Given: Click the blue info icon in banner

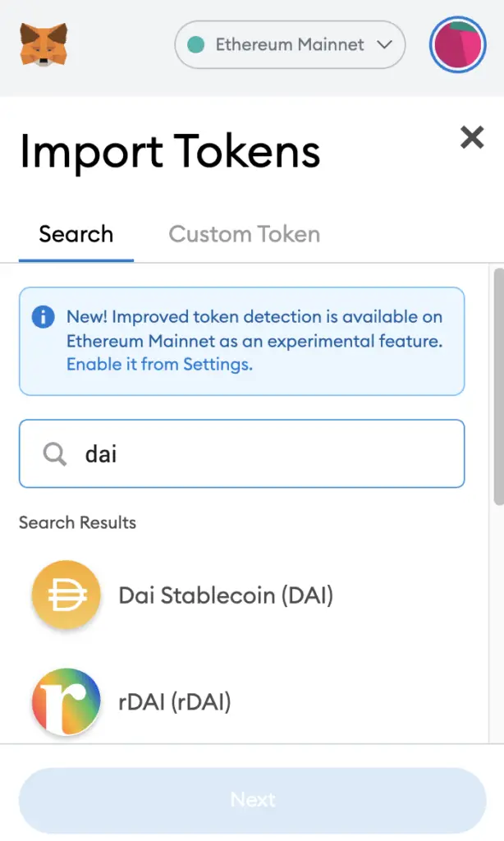Looking at the screenshot, I should pyautogui.click(x=44, y=316).
